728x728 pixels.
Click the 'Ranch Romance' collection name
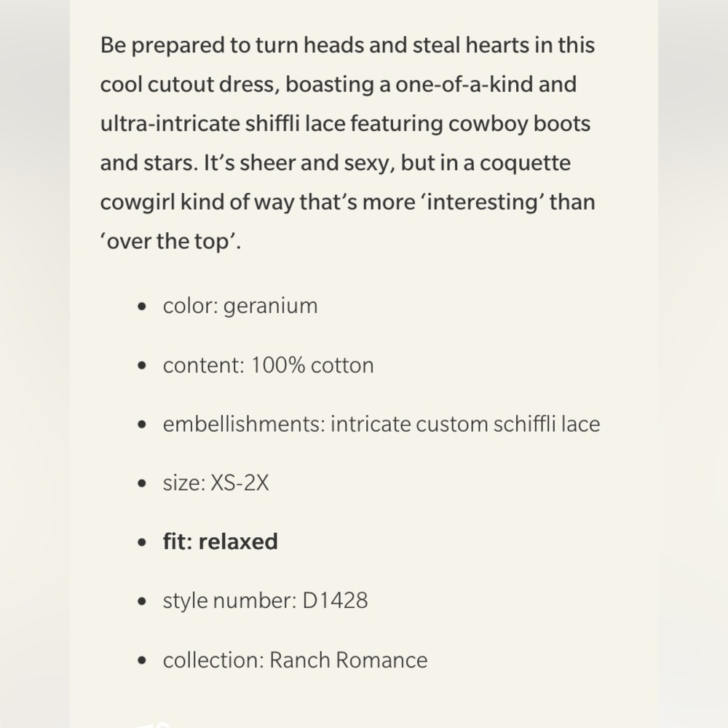[348, 660]
